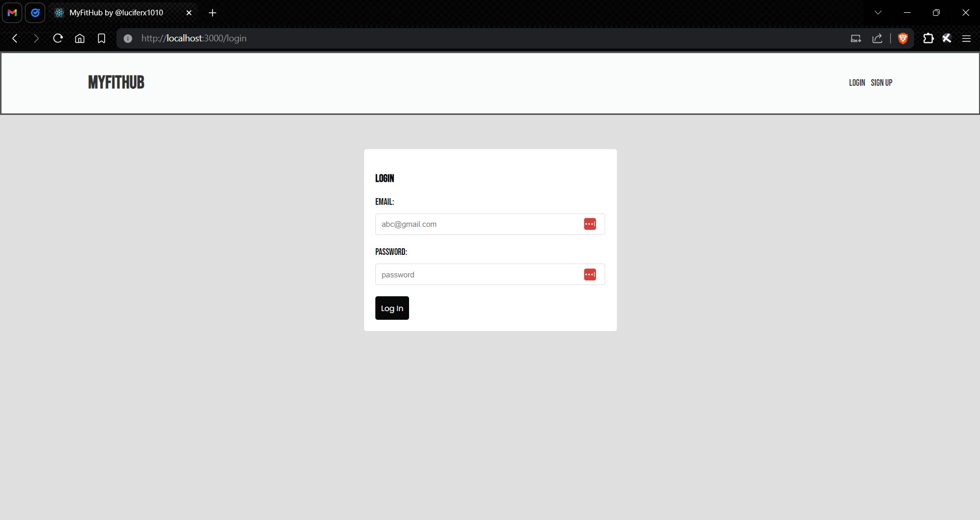The height and width of the screenshot is (520, 980).
Task: Click the MyFitHub logo heading
Action: [116, 82]
